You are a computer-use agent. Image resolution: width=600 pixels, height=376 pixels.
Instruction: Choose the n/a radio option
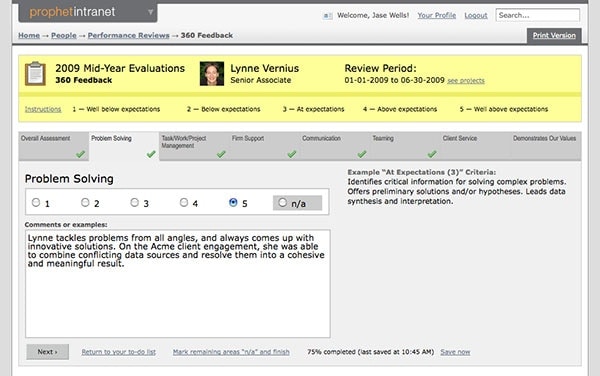click(282, 202)
